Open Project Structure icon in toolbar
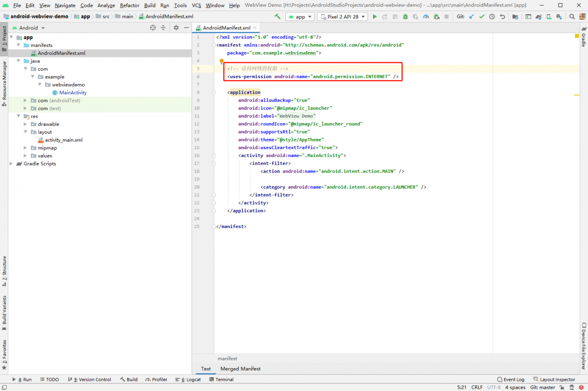This screenshot has height=391, width=588. tap(515, 17)
